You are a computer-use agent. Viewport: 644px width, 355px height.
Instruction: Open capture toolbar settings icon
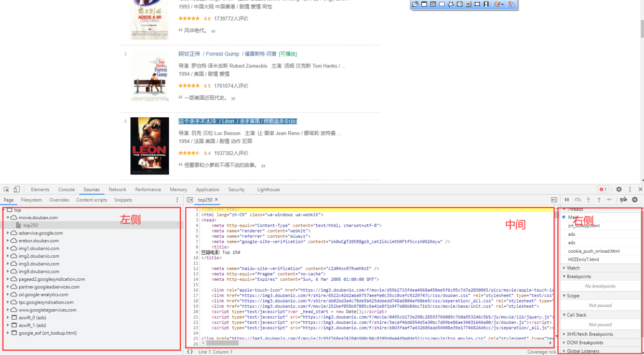tap(511, 4)
